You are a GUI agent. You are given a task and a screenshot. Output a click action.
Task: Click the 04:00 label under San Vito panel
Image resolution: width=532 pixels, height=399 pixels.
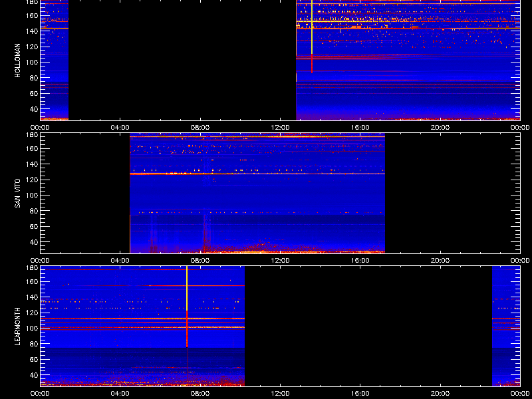pyautogui.click(x=120, y=261)
